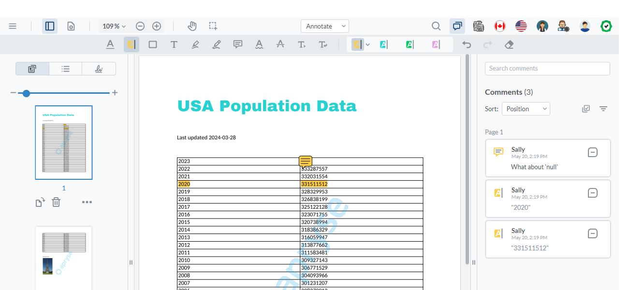Screen dimensions: 644x290
Task: Click the document vertical scrollbar
Action: (467, 159)
